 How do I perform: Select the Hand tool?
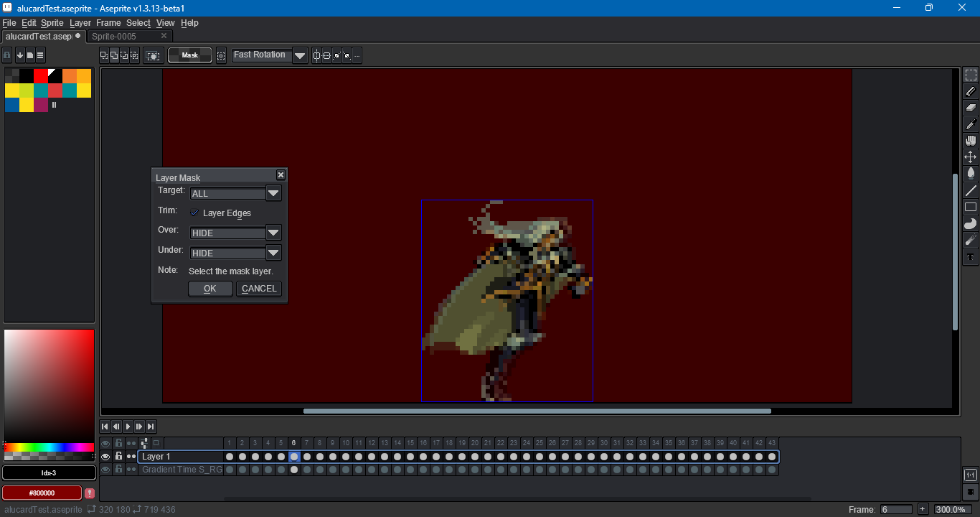(971, 141)
